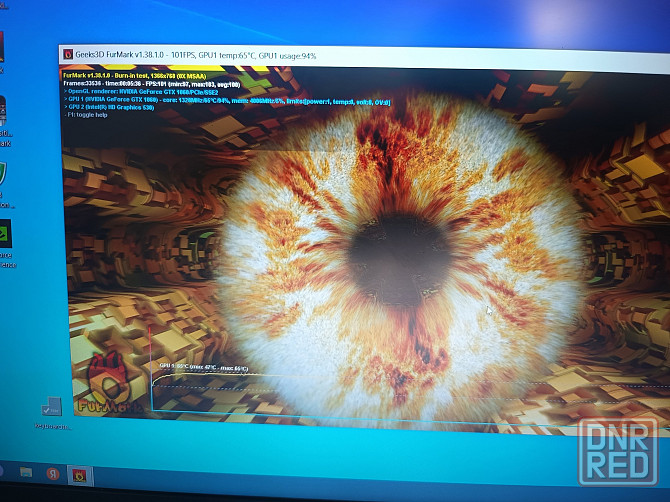
Task: Click the dark pupil of the furry donut
Action: coord(400,258)
